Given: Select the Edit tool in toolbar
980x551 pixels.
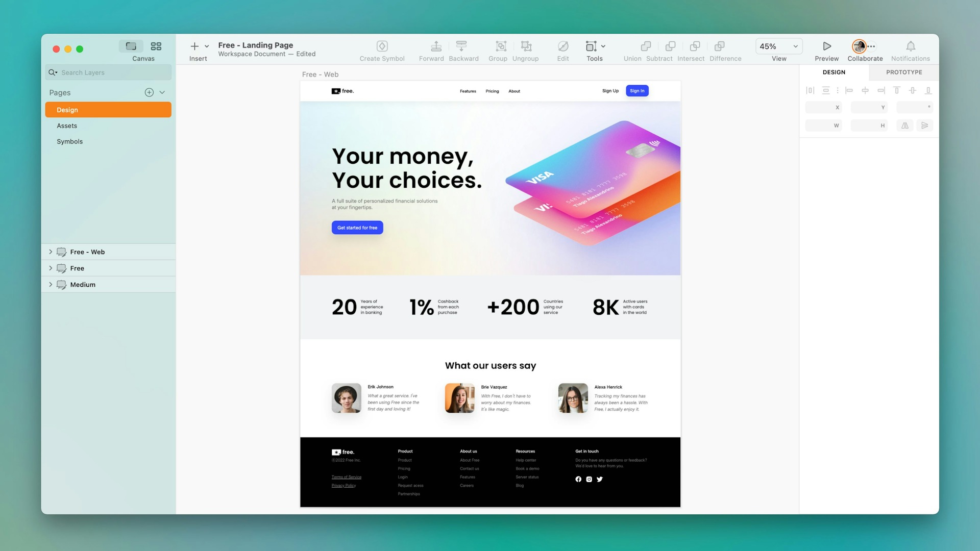Looking at the screenshot, I should (562, 51).
